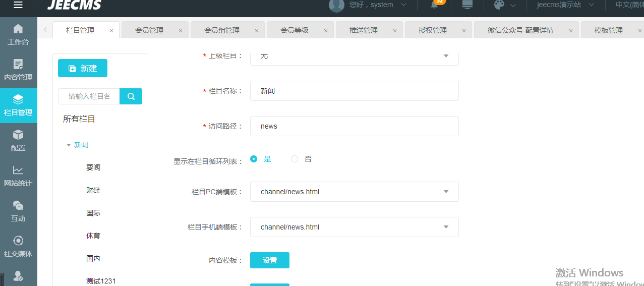Click 设置 next to 内容模板
Viewport: 644px width, 286px height.
tap(270, 260)
